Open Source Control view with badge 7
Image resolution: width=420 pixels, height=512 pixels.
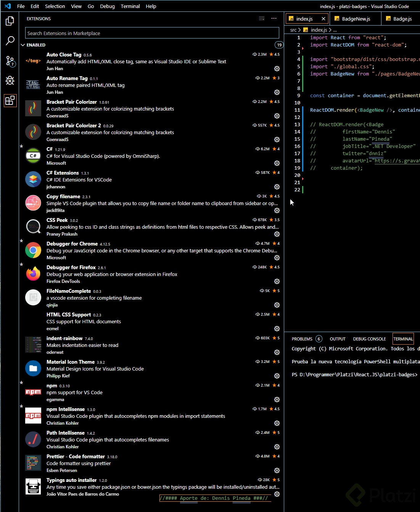tap(10, 61)
